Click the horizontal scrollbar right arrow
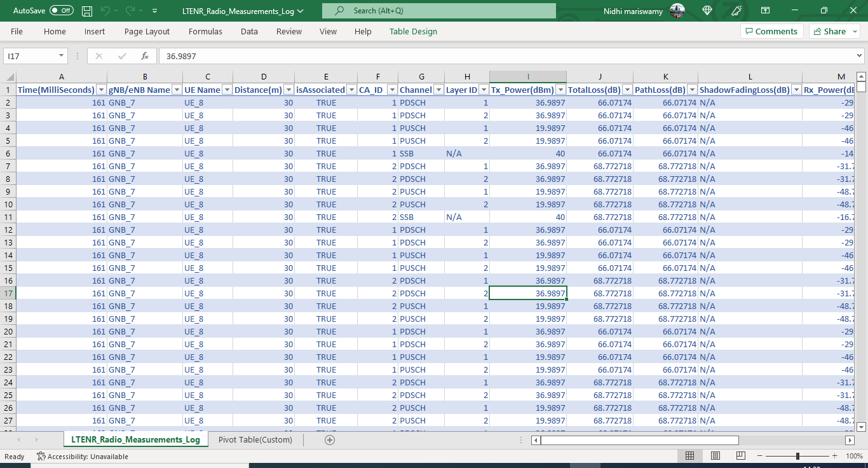The image size is (868, 468). pos(850,440)
